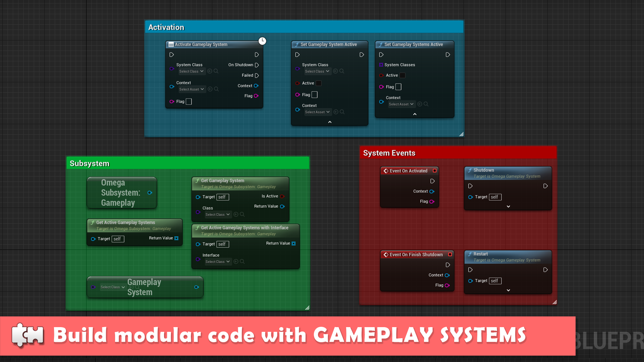This screenshot has height=362, width=644.
Task: Click input exec pin on Restart node
Action: 470,270
